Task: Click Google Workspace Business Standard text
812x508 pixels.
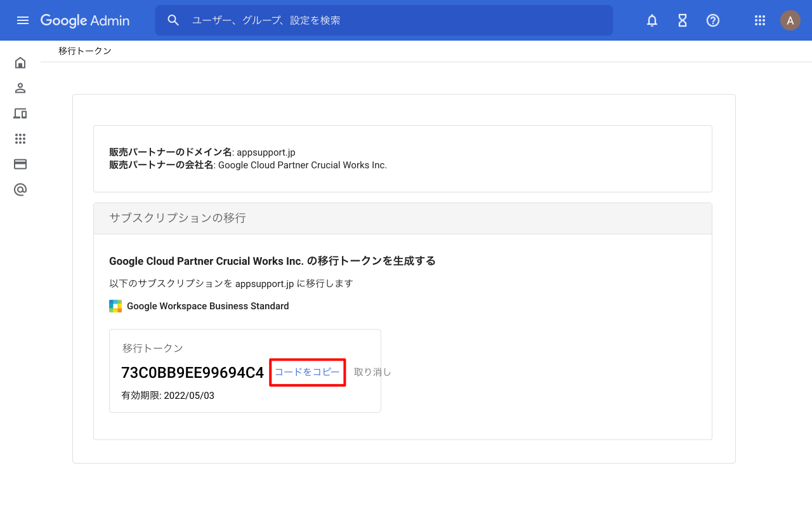Action: [x=208, y=306]
